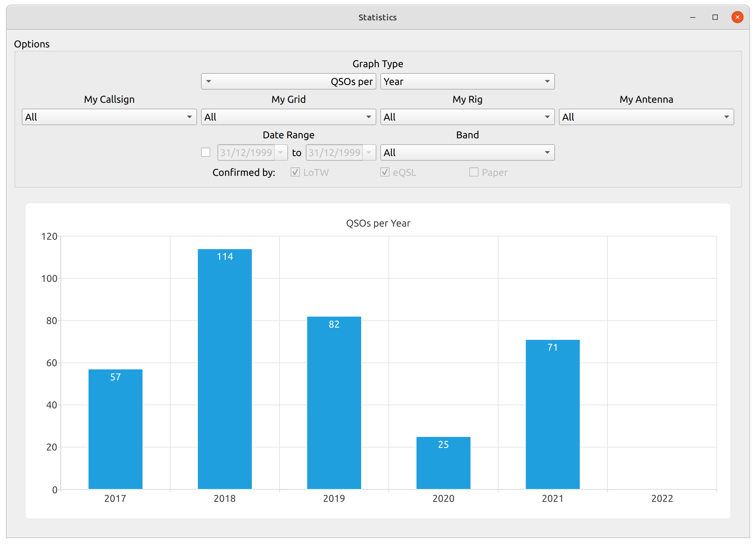
Task: Open the Band filter dropdown
Action: [x=467, y=152]
